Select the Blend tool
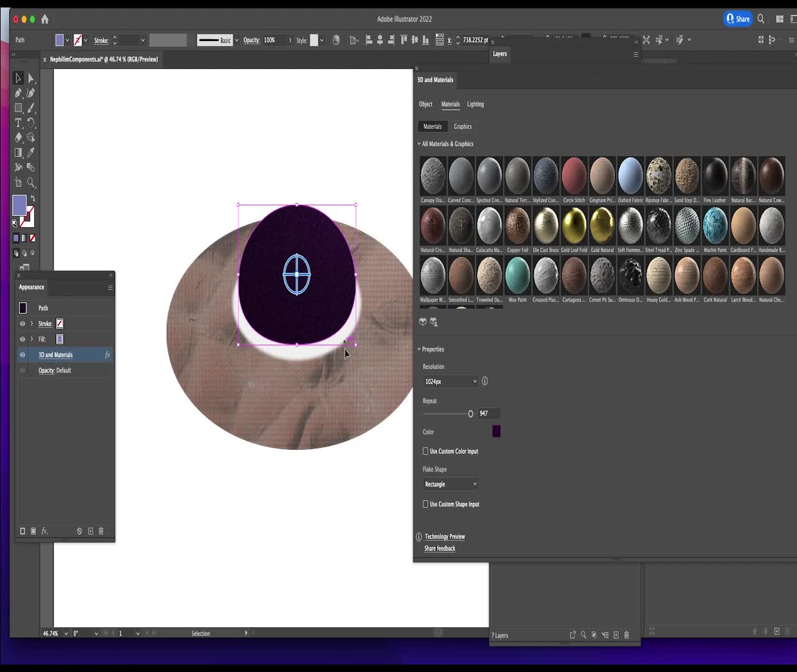Screen dimensions: 797x672 point(31,167)
